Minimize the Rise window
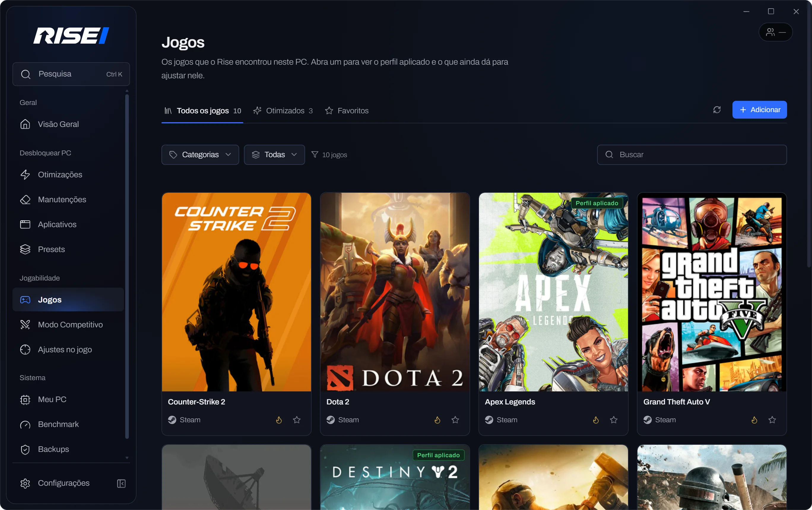The width and height of the screenshot is (812, 510). tap(746, 12)
